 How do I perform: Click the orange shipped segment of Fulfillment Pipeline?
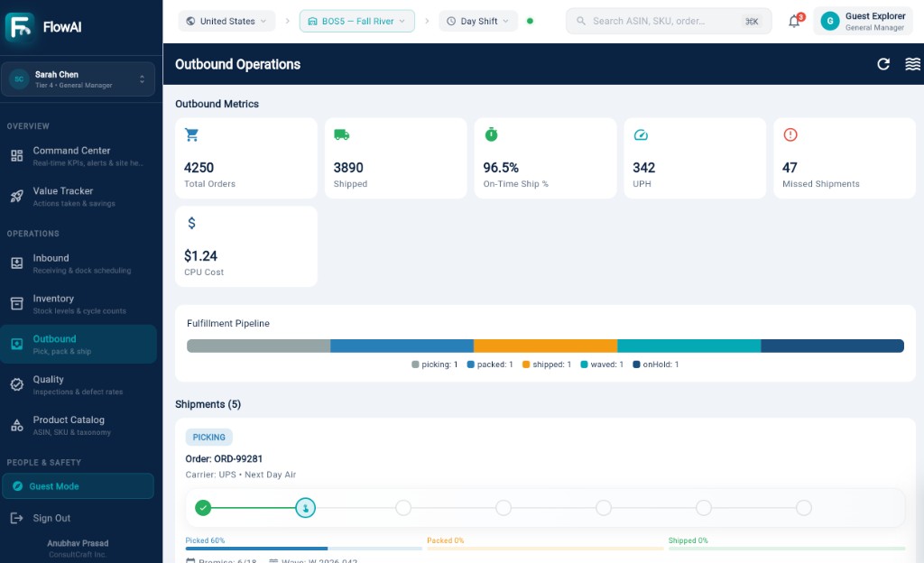[546, 346]
